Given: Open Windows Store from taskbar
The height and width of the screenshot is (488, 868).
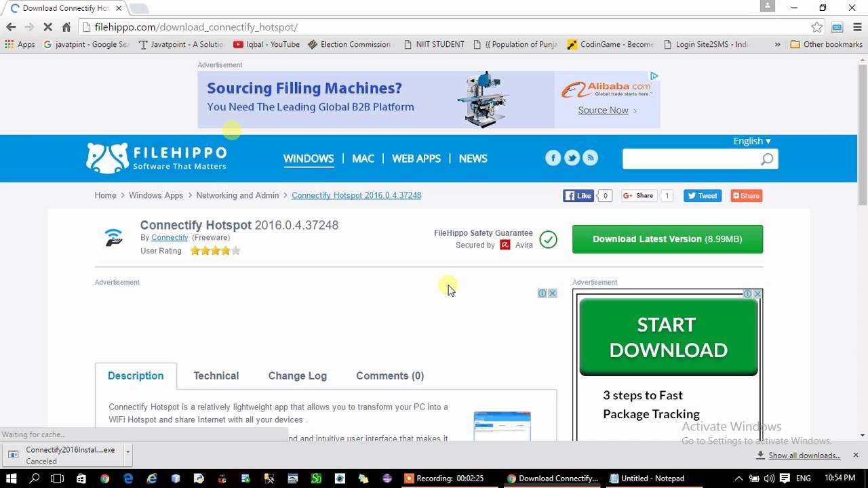Looking at the screenshot, I should click(x=81, y=478).
